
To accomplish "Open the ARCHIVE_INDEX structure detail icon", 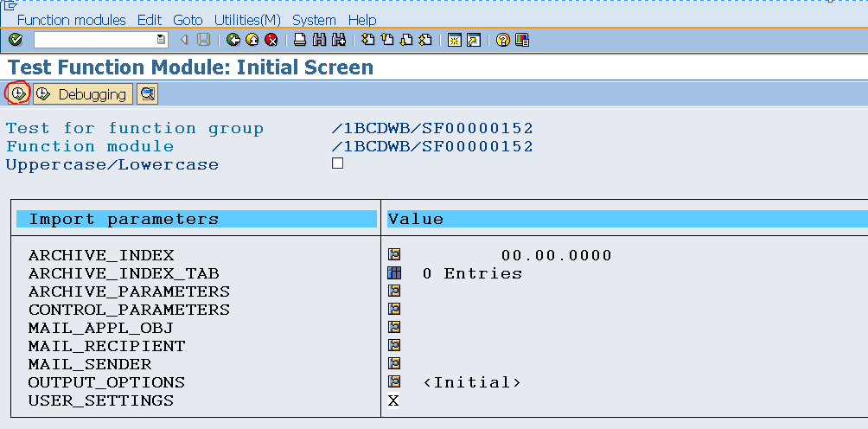I will 394,254.
